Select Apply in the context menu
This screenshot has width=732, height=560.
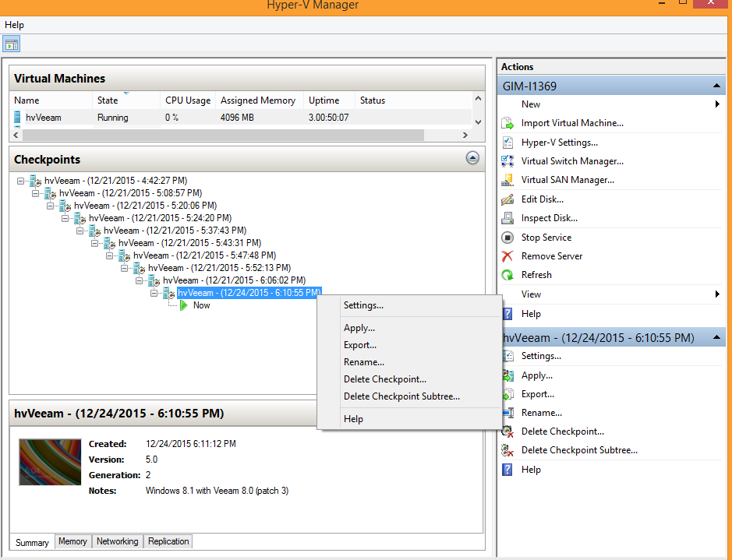[x=359, y=328]
